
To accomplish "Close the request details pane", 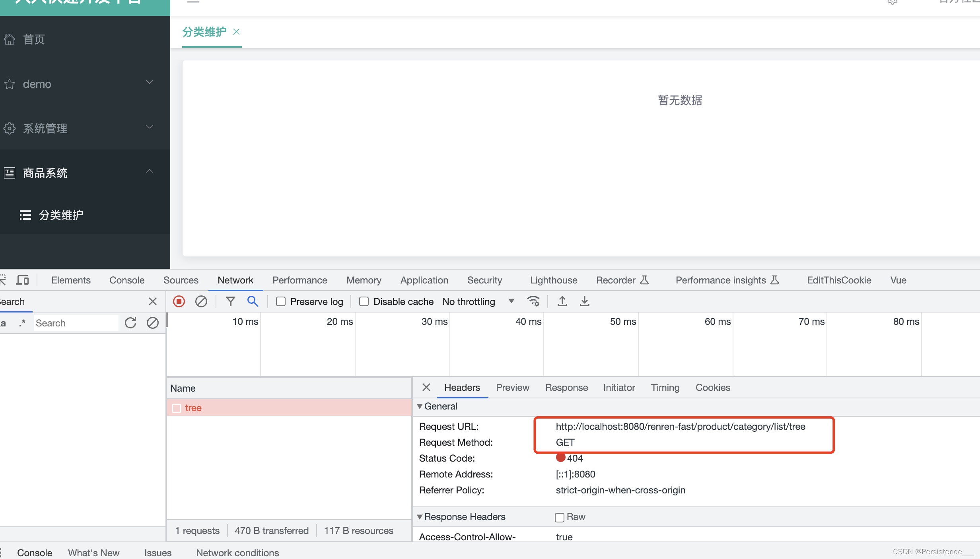I will (426, 387).
